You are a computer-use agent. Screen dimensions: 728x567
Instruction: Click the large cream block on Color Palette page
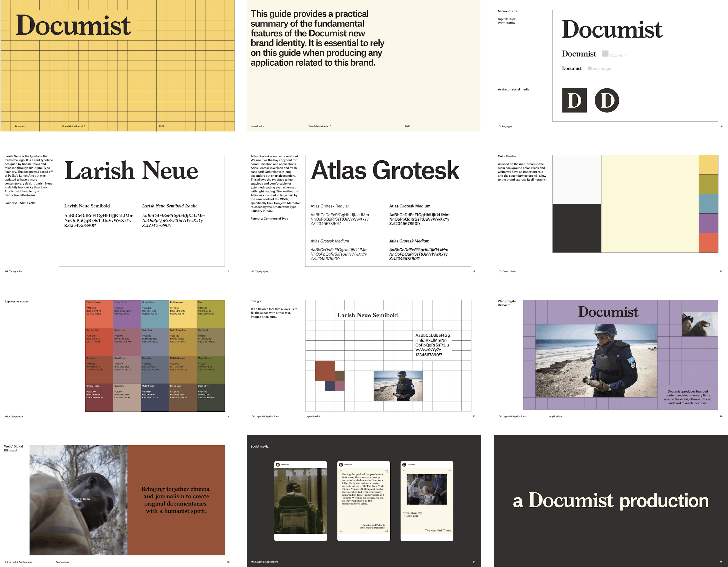(x=650, y=204)
